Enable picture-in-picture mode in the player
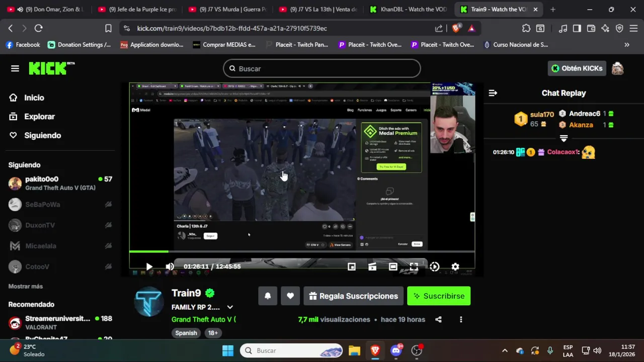644x362 pixels. 352,266
